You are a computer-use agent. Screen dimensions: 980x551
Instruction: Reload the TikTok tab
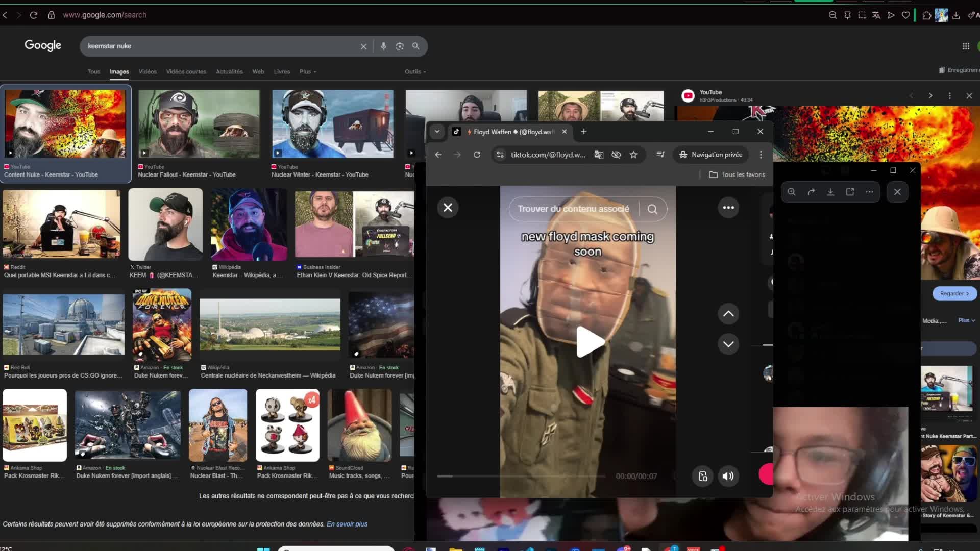pos(477,155)
